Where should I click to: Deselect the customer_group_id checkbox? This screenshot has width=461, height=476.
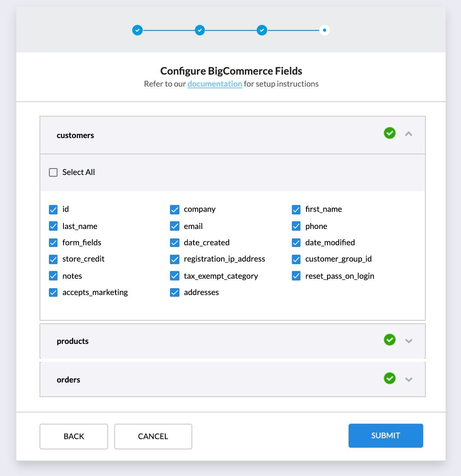(x=296, y=259)
